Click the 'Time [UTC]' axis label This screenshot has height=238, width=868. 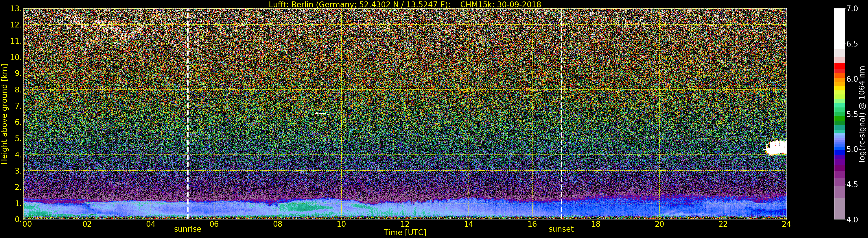(x=405, y=233)
